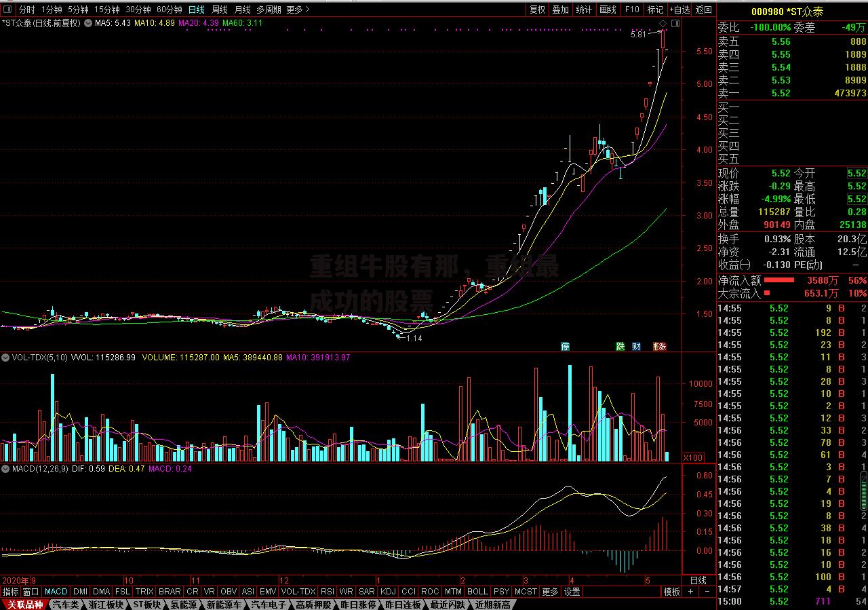The image size is (868, 610).
Task: Open the 日线 period selector at bottom right
Action: tap(698, 581)
